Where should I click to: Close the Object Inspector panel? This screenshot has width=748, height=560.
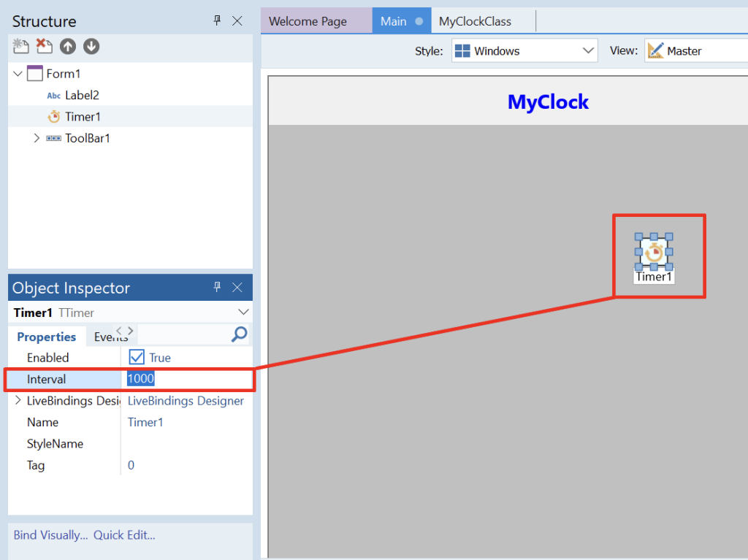[x=237, y=287]
